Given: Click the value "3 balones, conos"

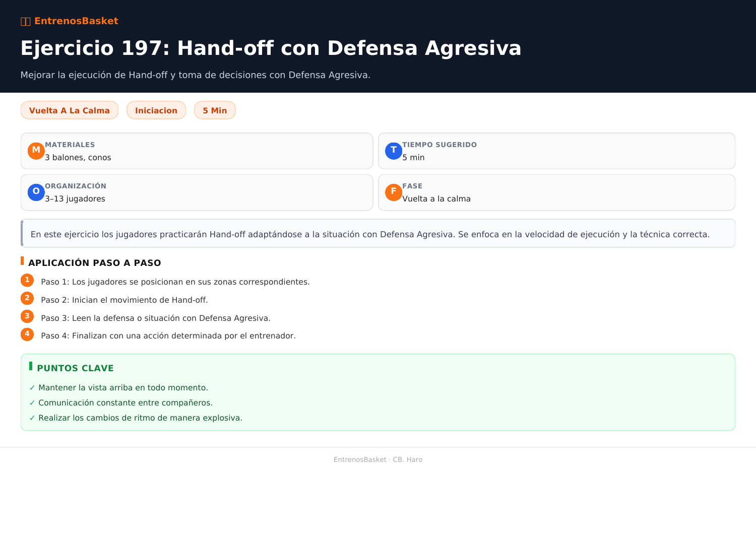Looking at the screenshot, I should 78,158.
